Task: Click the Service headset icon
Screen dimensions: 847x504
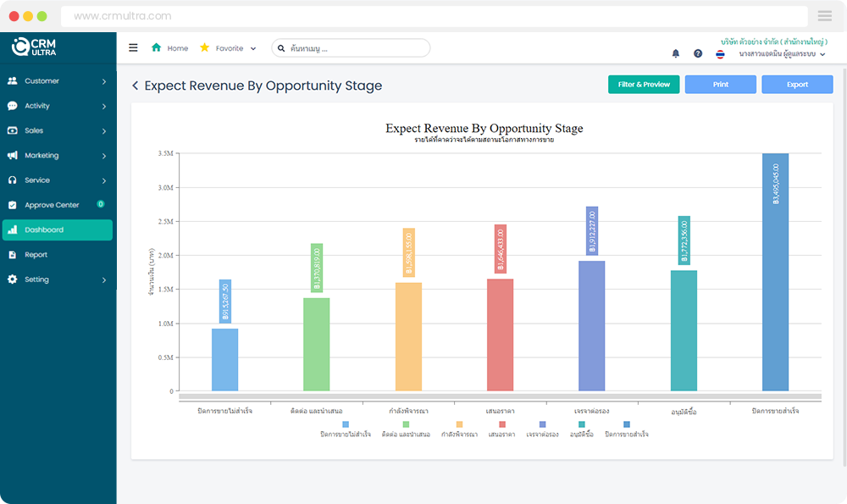Action: (13, 180)
